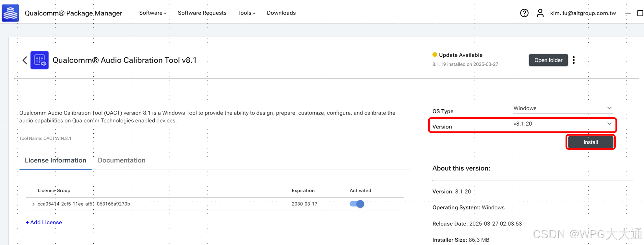
Task: Maximize the Package Manager window
Action: click(x=640, y=13)
